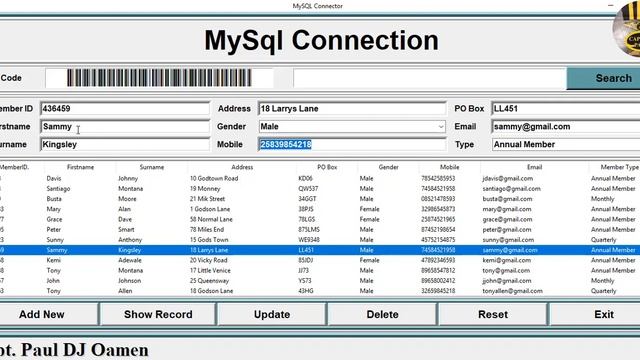Click the Email column header
This screenshot has height=360, width=640.
click(534, 167)
